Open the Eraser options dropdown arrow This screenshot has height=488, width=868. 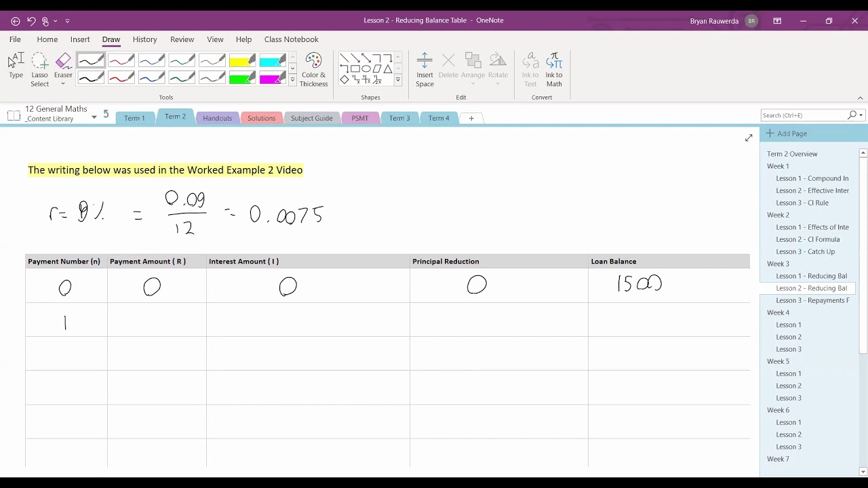point(63,84)
